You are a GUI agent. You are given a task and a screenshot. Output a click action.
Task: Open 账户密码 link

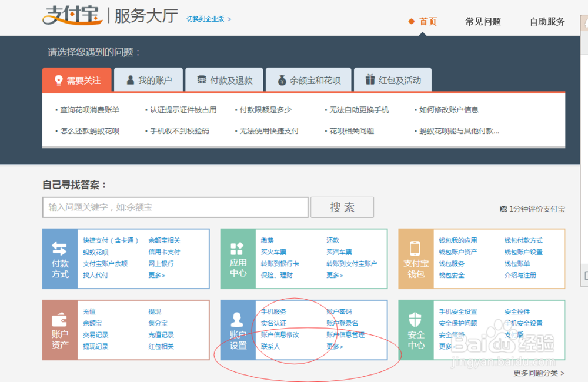tap(339, 311)
